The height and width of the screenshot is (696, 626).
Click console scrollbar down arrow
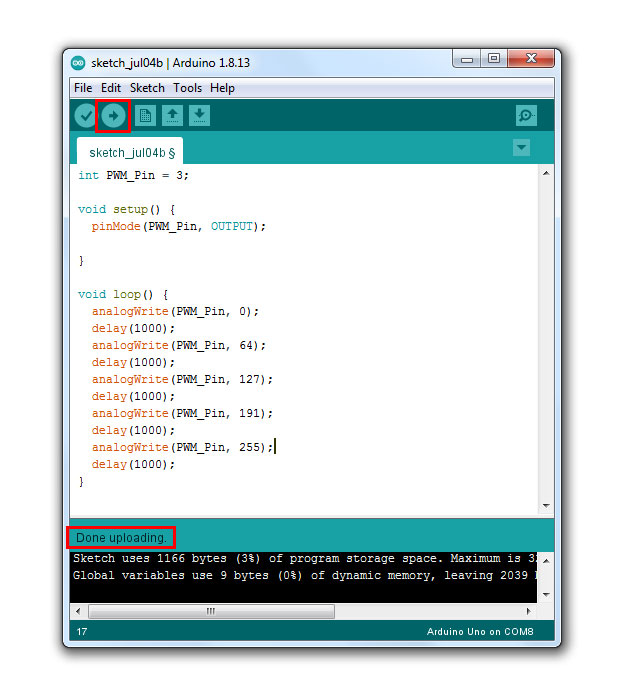[x=546, y=594]
